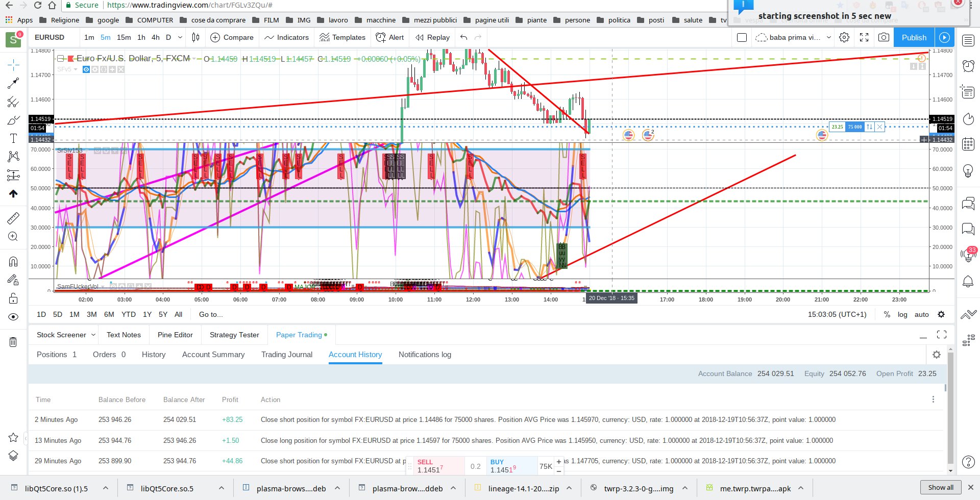Toggle visibility of the SFv5 indicator
The height and width of the screenshot is (500, 980).
[86, 69]
